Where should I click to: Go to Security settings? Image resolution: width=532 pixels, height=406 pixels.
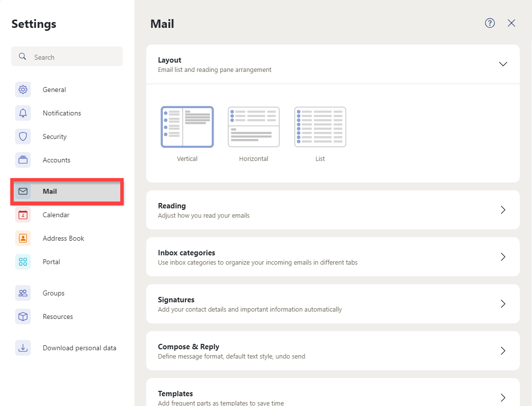[67, 136]
